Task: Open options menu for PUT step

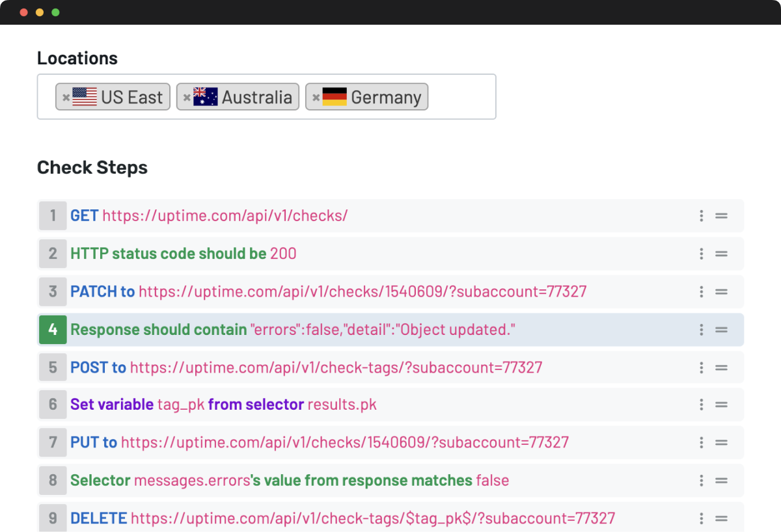Action: tap(701, 442)
